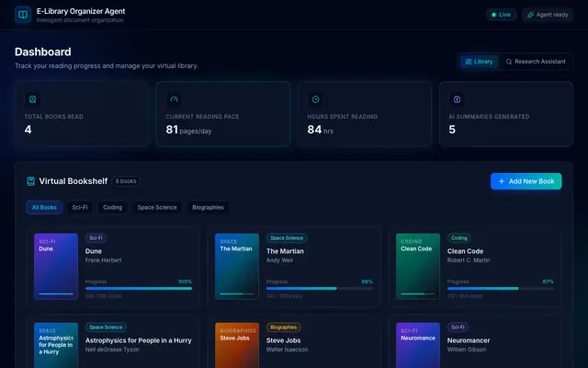Filter bookshelf by Biographies
The image size is (588, 368).
pos(209,207)
